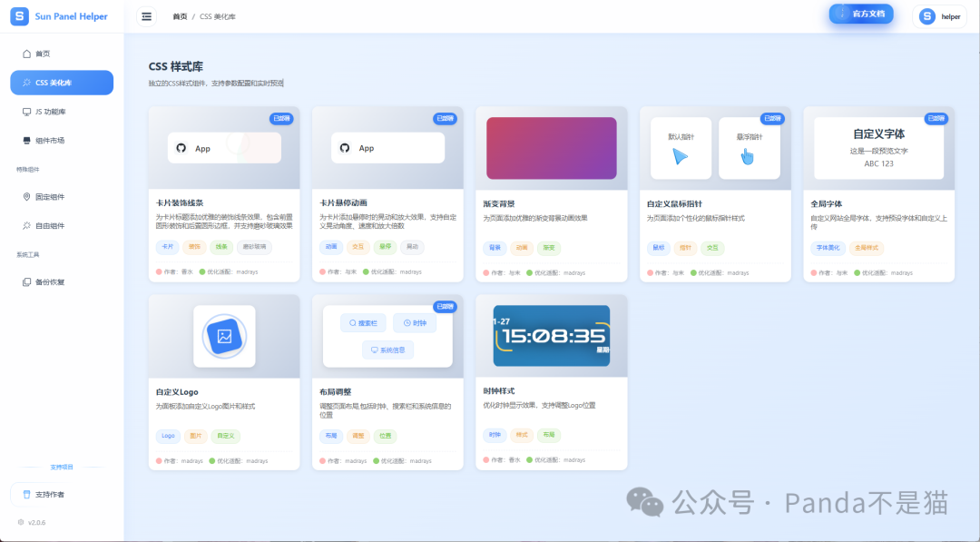Click the sidebar collapse hamburger icon

146,16
